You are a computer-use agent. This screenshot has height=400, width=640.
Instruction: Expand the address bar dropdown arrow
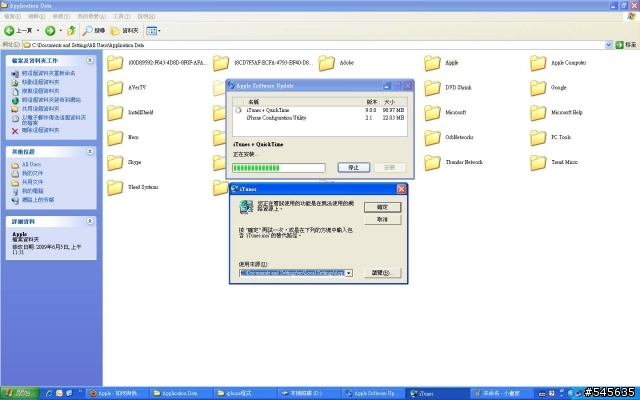[x=608, y=45]
